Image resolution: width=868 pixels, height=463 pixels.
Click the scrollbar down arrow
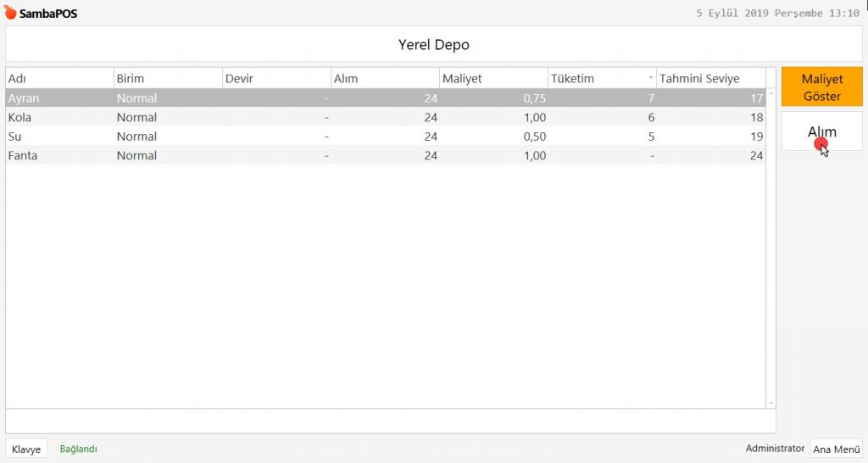point(771,403)
